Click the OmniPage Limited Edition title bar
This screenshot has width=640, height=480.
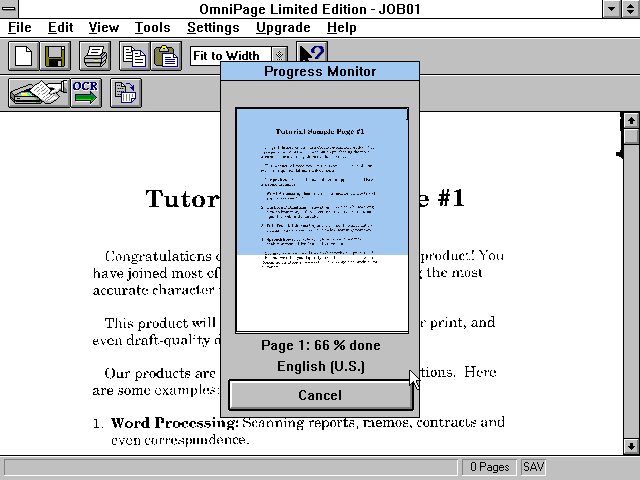pos(310,9)
